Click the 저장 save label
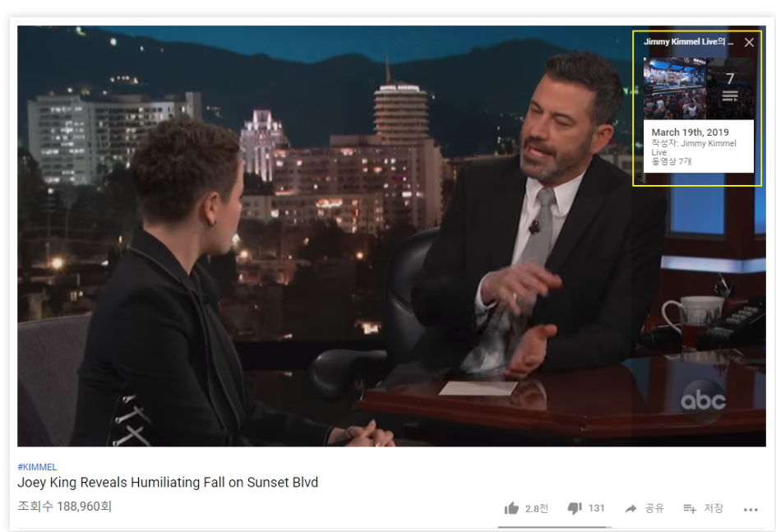Viewport: 776px width, 532px height. coord(714,508)
